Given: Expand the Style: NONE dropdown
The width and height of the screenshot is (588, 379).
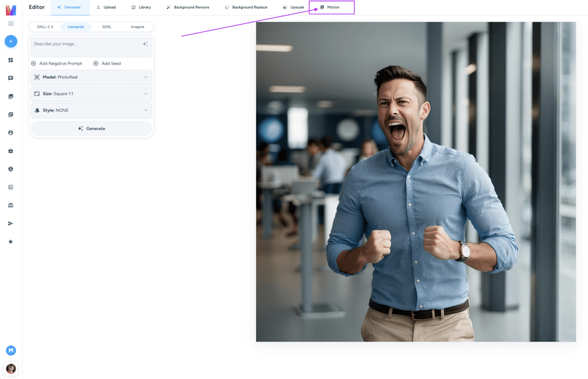Looking at the screenshot, I should (x=91, y=110).
